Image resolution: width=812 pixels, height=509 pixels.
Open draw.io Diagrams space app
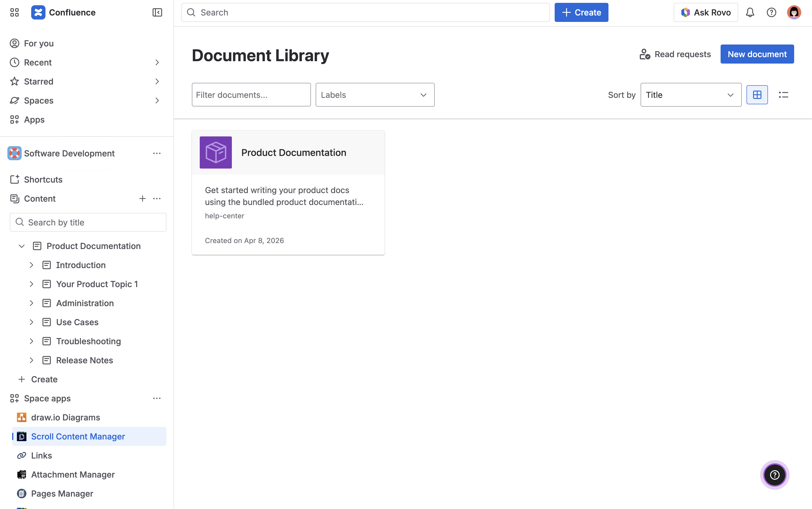pyautogui.click(x=66, y=417)
